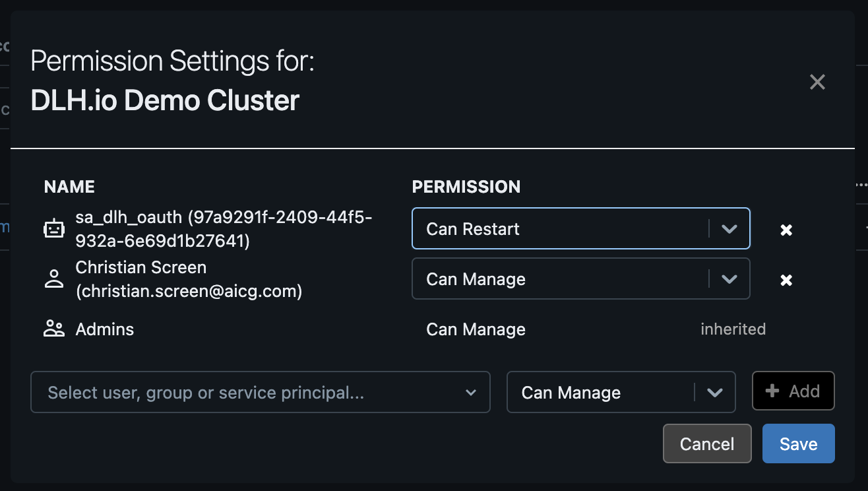This screenshot has height=491, width=868.
Task: Click the Admins group icon
Action: (54, 329)
